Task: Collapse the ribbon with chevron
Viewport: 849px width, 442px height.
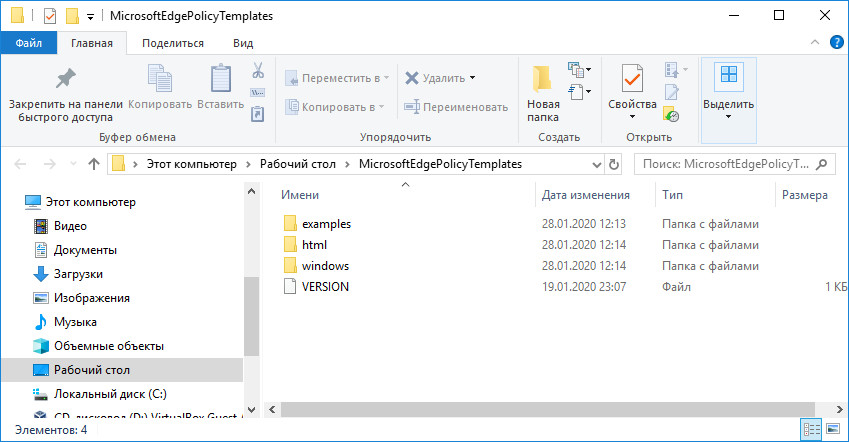Action: [815, 42]
